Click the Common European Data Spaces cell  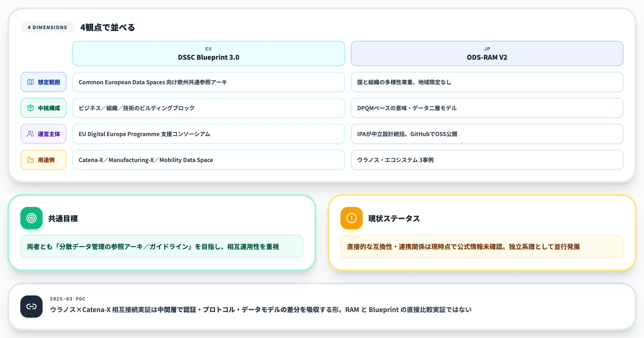[x=208, y=82]
